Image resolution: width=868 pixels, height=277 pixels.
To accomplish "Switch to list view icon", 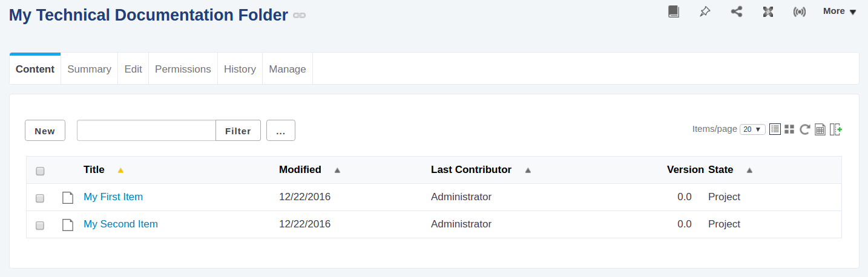I will click(x=775, y=129).
